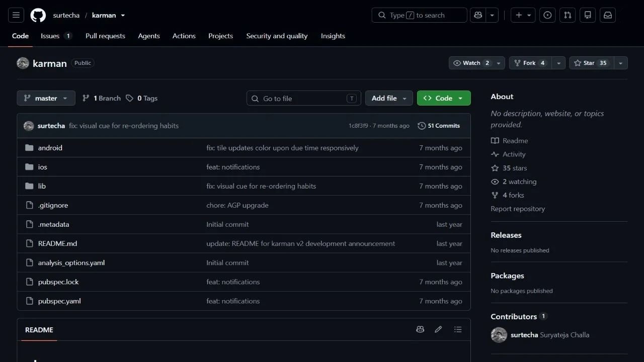Fork the karman repository
Screen dimensions: 644x362
(530, 63)
